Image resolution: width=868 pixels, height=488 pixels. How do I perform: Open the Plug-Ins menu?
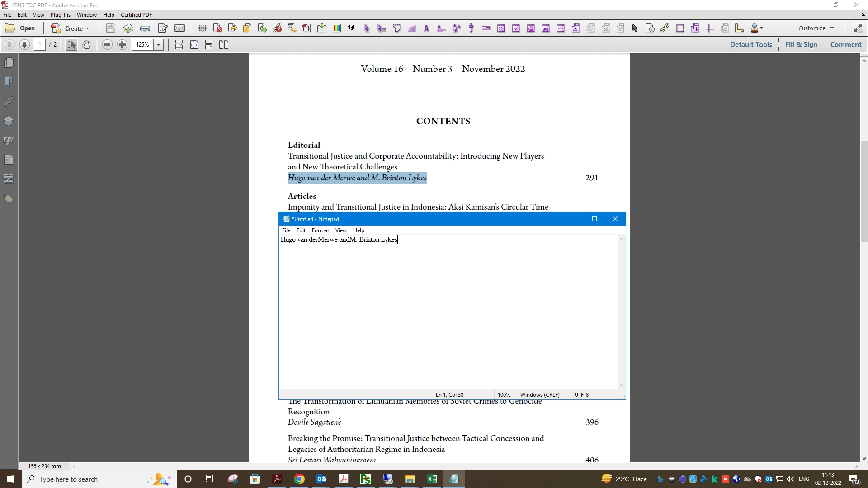[x=60, y=14]
